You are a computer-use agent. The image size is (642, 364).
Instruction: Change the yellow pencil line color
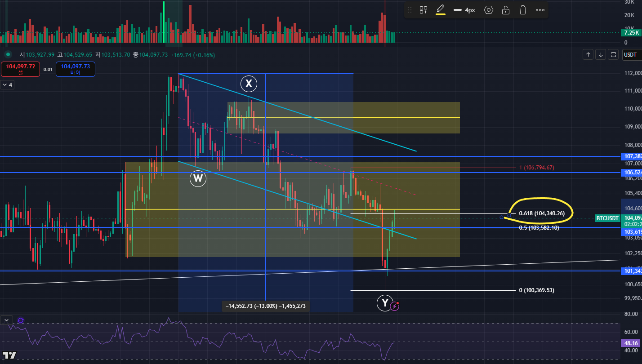(x=441, y=10)
